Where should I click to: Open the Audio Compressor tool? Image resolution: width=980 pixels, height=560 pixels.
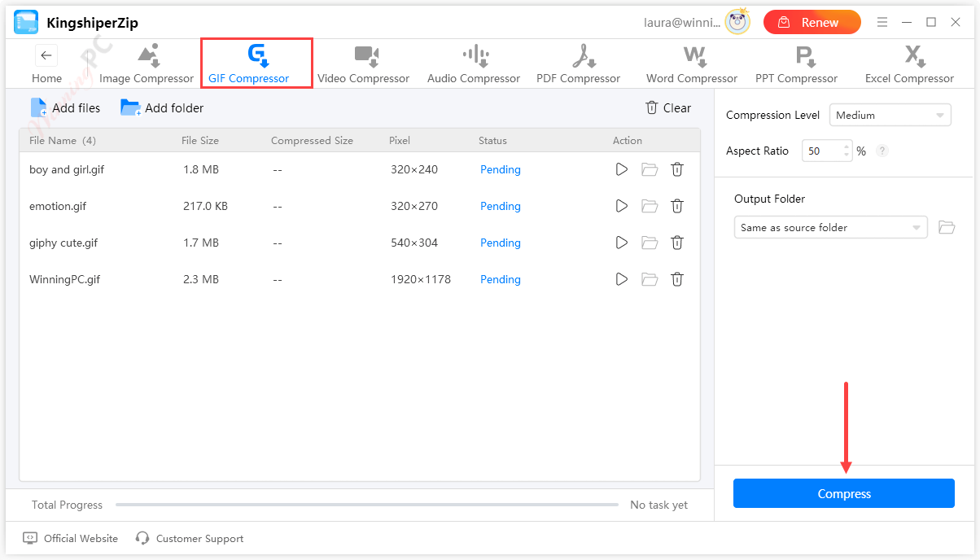474,63
